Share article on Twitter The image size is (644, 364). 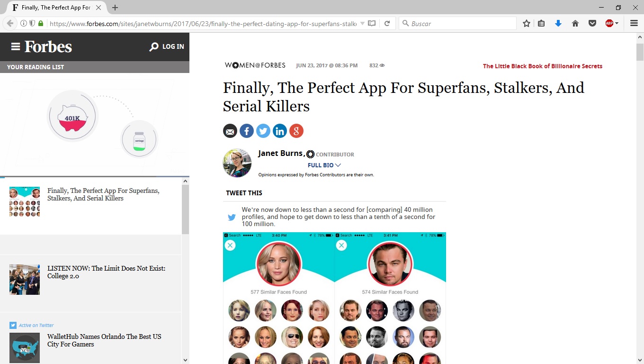(x=263, y=131)
